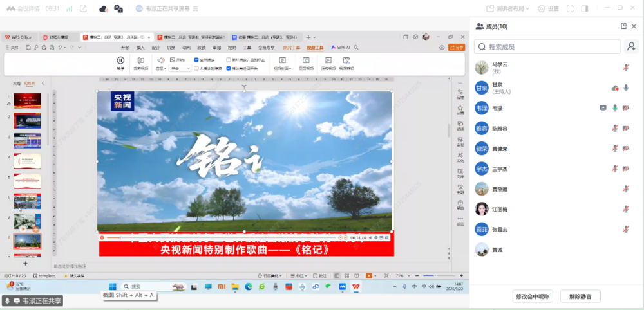The height and width of the screenshot is (310, 644).
Task: Click the volume speaker icon in the ribbon
Action: [160, 60]
